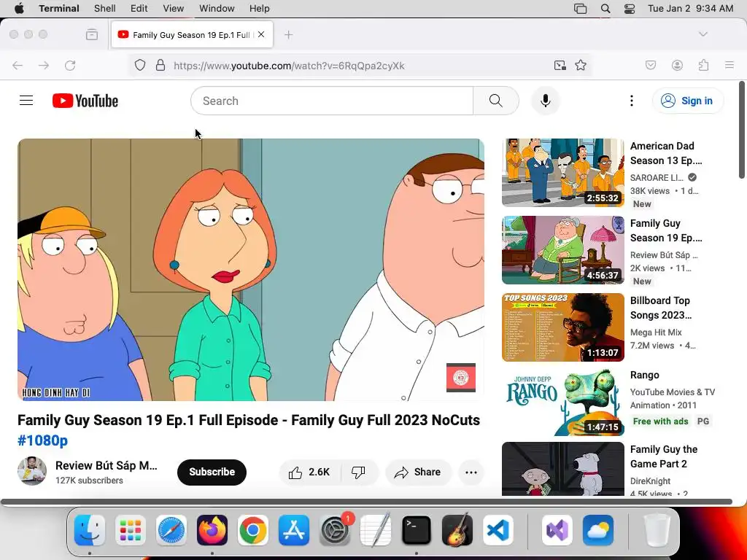
Task: Go to YouTube home via logo
Action: pyautogui.click(x=85, y=101)
